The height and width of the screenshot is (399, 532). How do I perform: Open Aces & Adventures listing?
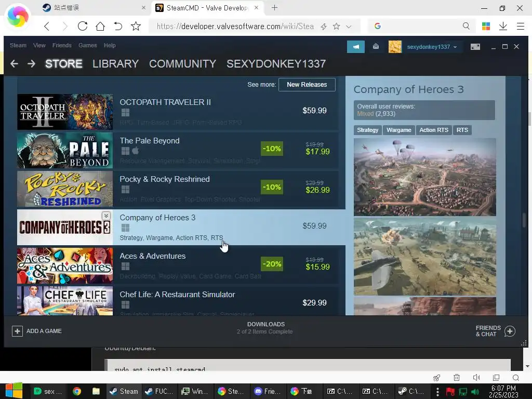[x=178, y=265]
